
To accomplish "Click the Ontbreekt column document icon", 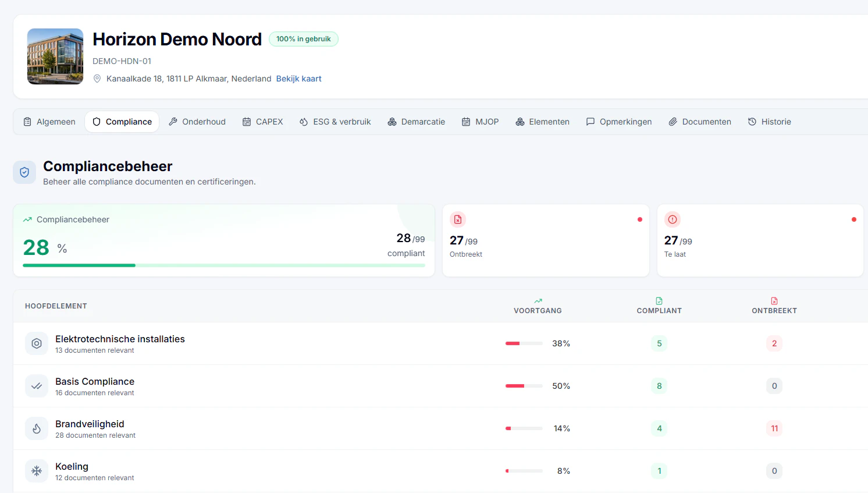I will pos(774,301).
